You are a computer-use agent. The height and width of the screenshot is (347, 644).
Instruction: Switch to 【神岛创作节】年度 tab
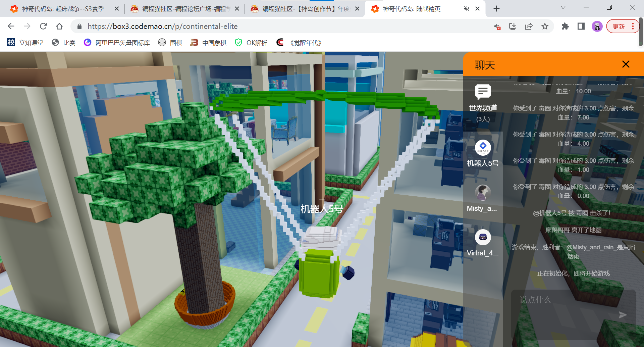[x=304, y=9]
